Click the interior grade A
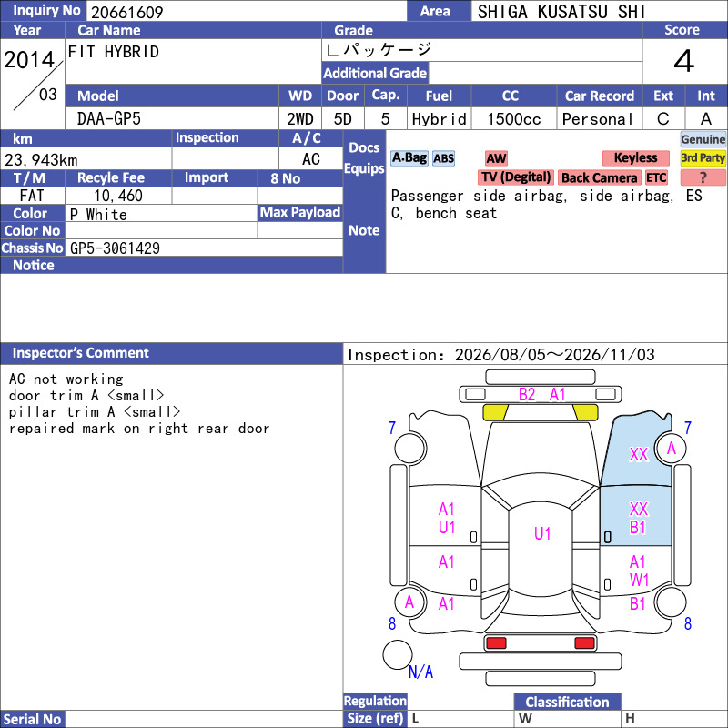The image size is (728, 728). point(706,119)
